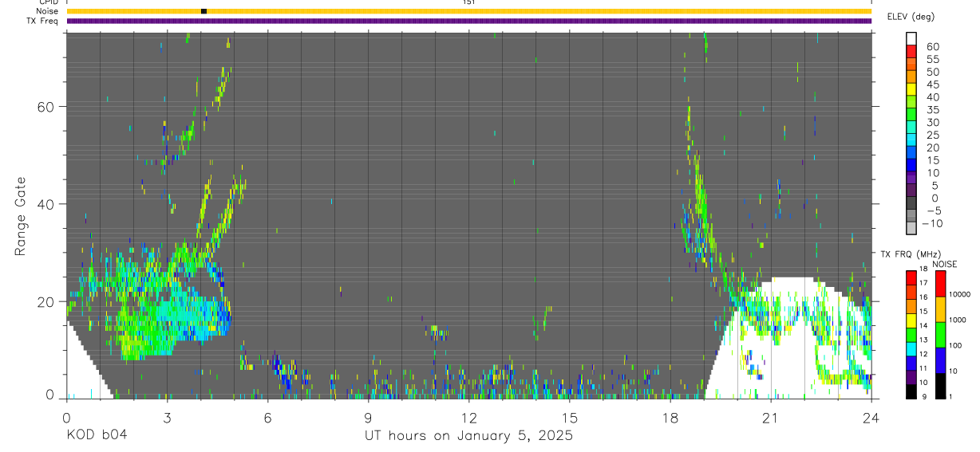This screenshot has height=452, width=980.
Task: Click the ELEV legend value '60'
Action: [x=932, y=46]
